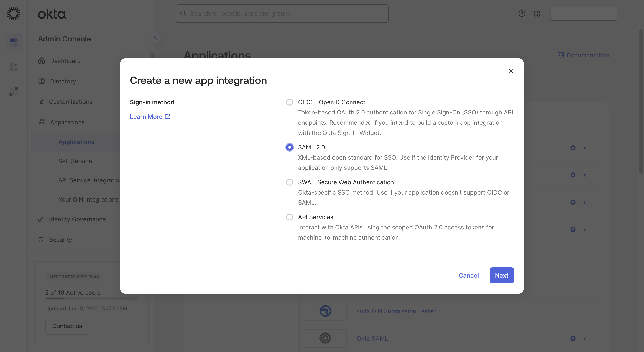Open API Service Integrations sub-item
644x352 pixels.
[89, 180]
